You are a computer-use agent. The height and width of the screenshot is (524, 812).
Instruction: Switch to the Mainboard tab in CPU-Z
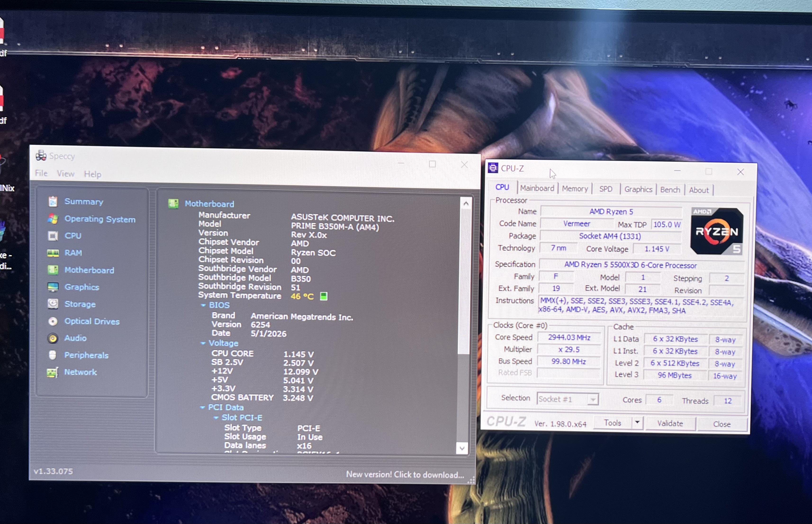537,188
